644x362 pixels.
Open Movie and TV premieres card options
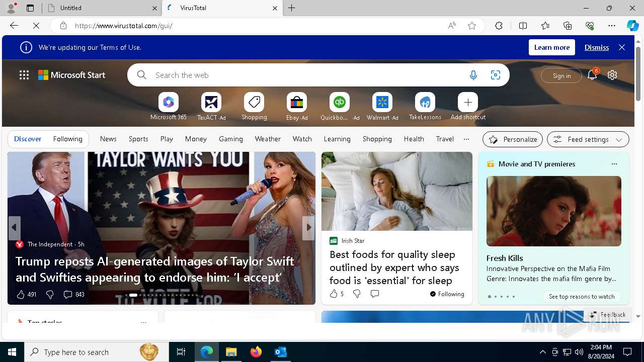pos(614,164)
